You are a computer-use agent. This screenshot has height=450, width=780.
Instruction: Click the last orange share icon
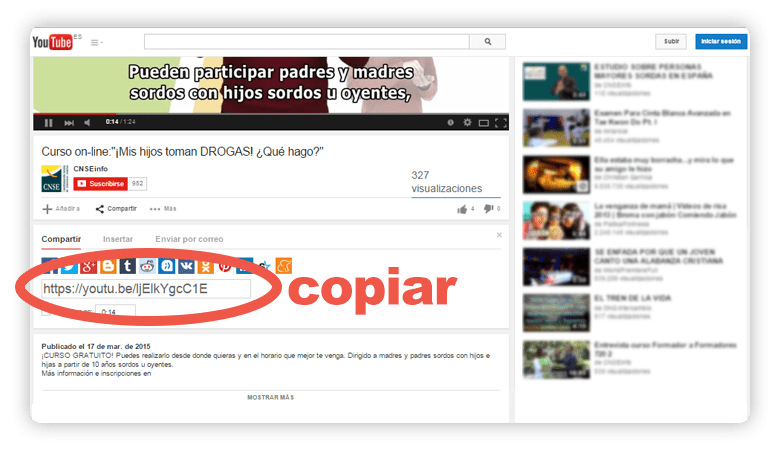284,266
